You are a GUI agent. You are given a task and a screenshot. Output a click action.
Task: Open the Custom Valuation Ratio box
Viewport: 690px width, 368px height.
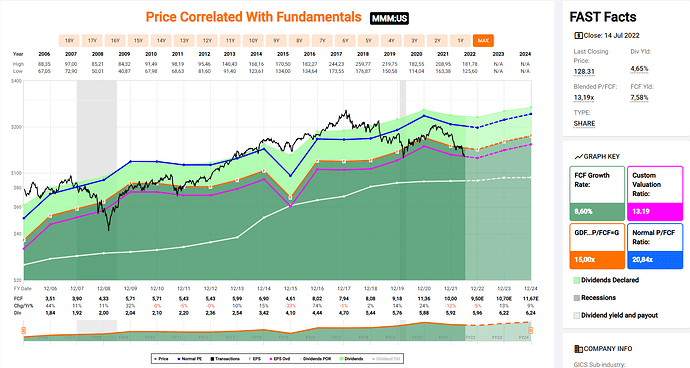click(655, 193)
